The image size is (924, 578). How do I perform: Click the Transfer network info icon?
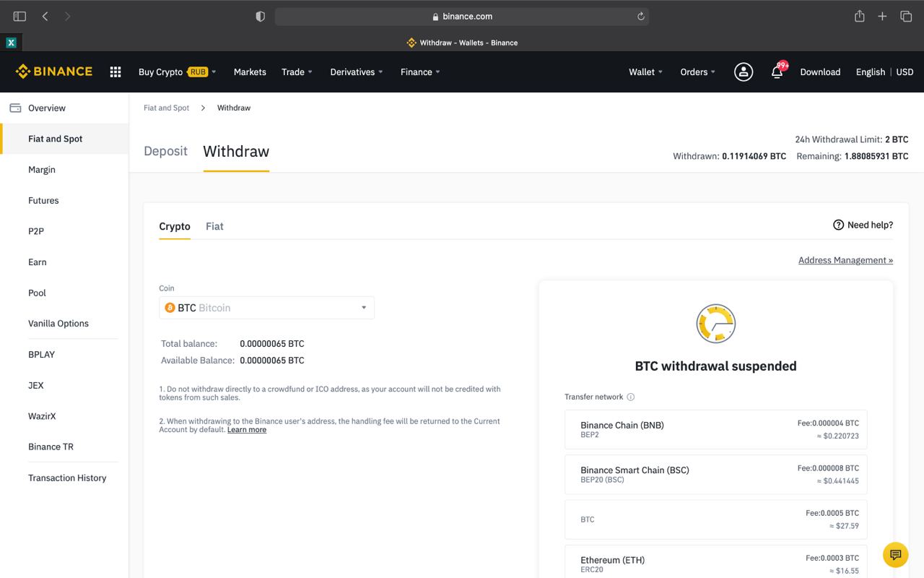point(631,397)
